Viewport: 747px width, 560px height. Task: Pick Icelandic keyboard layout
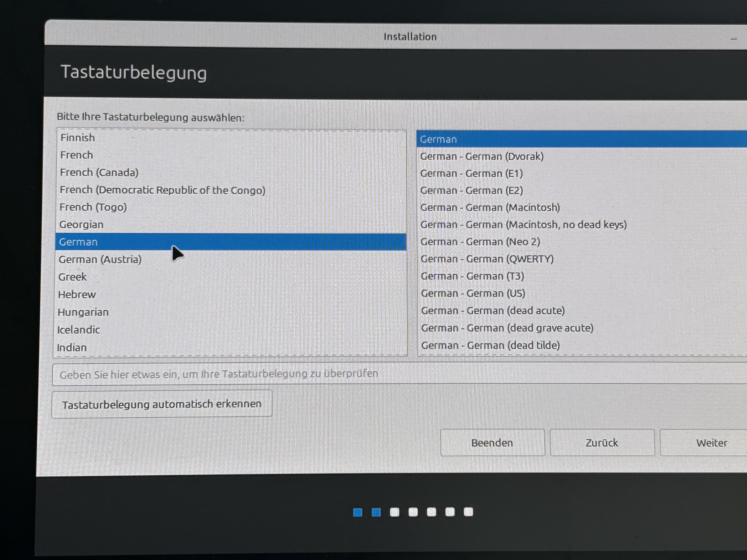point(78,330)
